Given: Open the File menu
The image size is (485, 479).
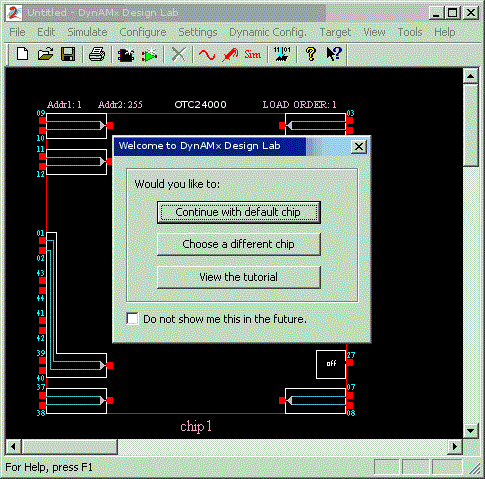Looking at the screenshot, I should (x=17, y=32).
